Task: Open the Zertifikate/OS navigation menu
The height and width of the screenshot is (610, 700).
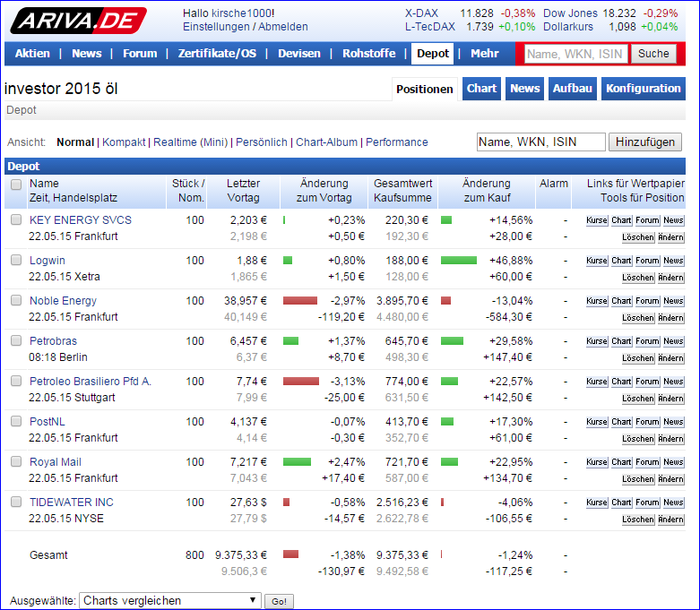Action: (217, 54)
